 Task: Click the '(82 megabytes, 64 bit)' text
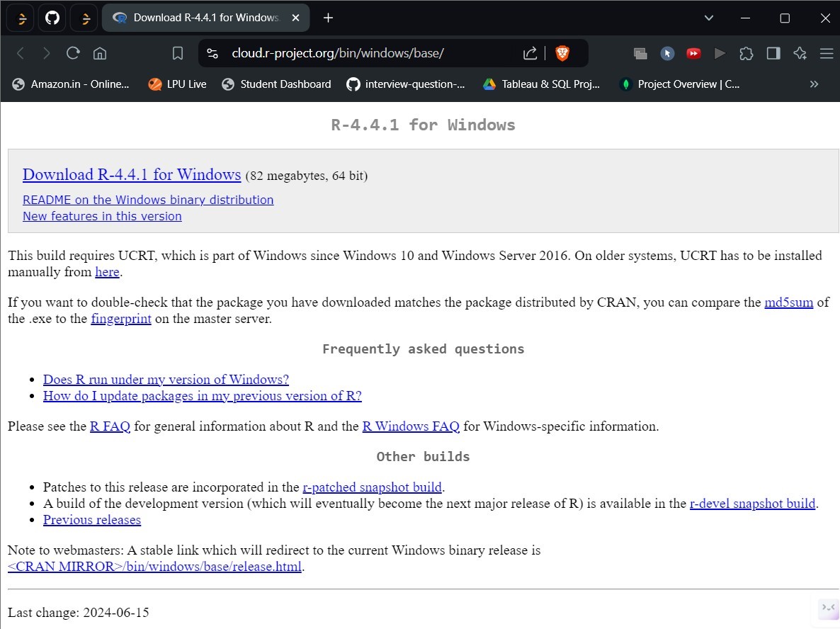tap(307, 176)
